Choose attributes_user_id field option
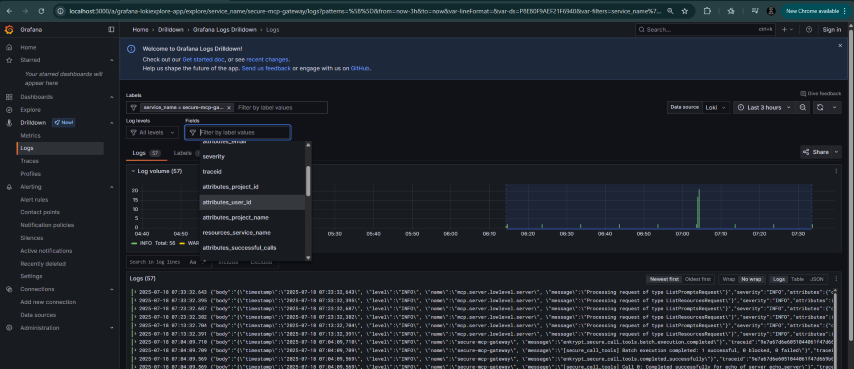Viewport: 854px width, 369px height. (253, 202)
